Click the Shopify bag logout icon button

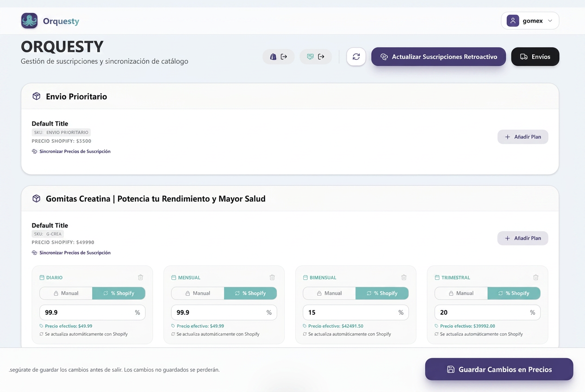[279, 57]
